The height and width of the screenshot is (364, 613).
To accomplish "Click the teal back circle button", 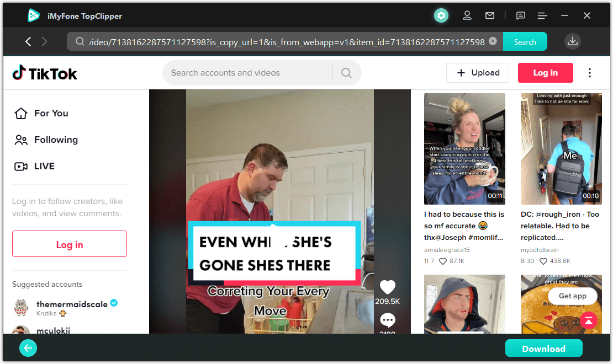I will [28, 348].
